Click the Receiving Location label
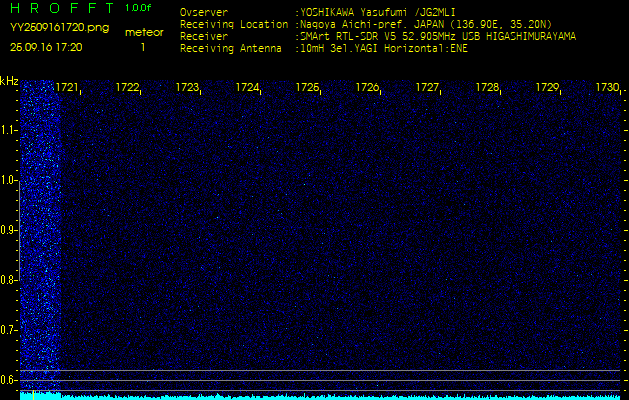The width and height of the screenshot is (629, 400). (x=234, y=24)
